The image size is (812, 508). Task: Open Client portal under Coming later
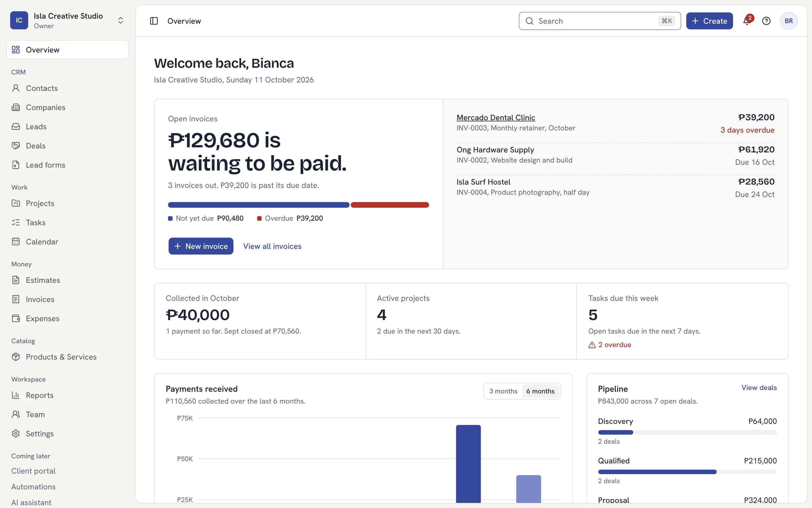(33, 471)
